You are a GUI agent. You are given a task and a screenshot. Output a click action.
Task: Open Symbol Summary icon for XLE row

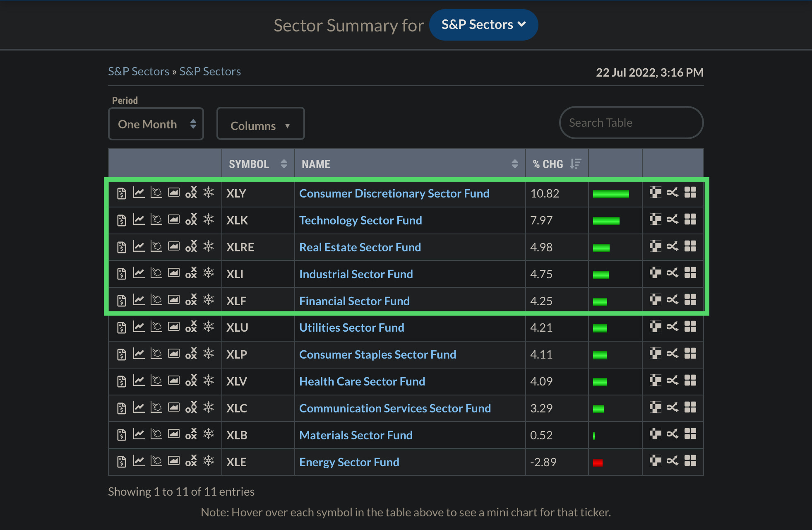[121, 462]
